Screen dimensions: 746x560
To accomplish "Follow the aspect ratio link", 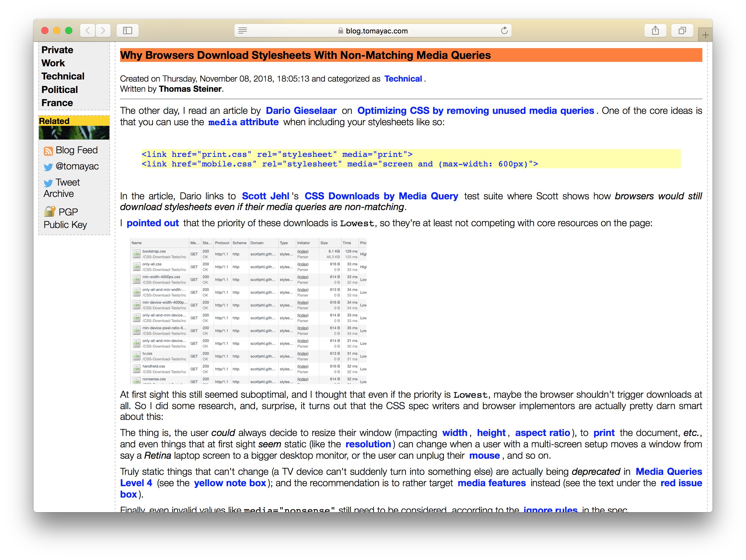I will [x=542, y=433].
